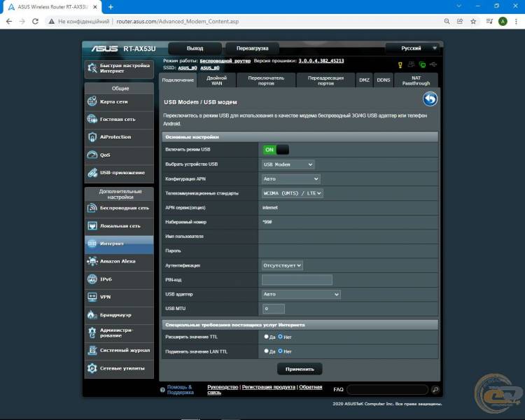This screenshot has height=420, width=525.
Task: Open the USB device dropdown (USB Modem)
Action: [288, 164]
